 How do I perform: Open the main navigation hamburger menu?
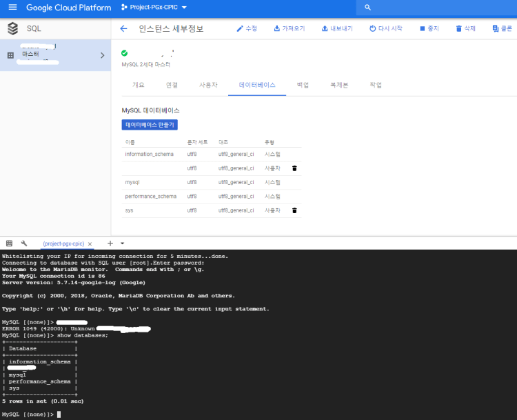12,8
